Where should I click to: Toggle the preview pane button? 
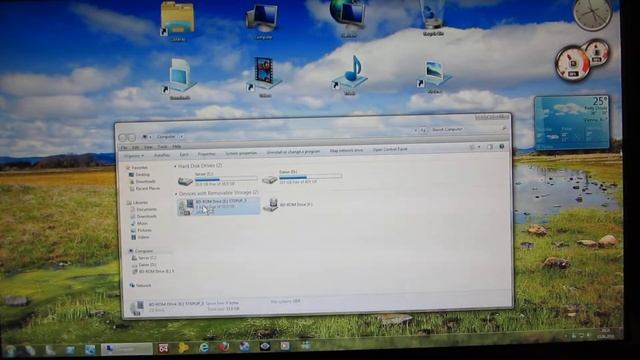490,147
